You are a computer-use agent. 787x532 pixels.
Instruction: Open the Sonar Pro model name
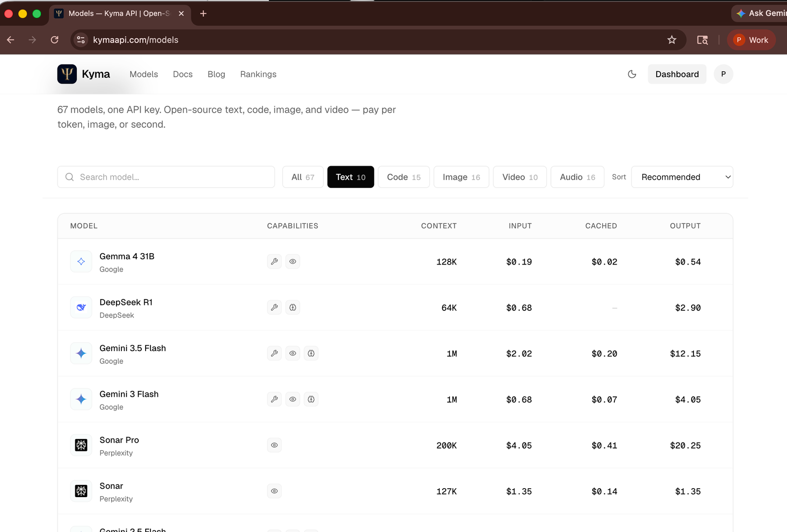tap(119, 440)
